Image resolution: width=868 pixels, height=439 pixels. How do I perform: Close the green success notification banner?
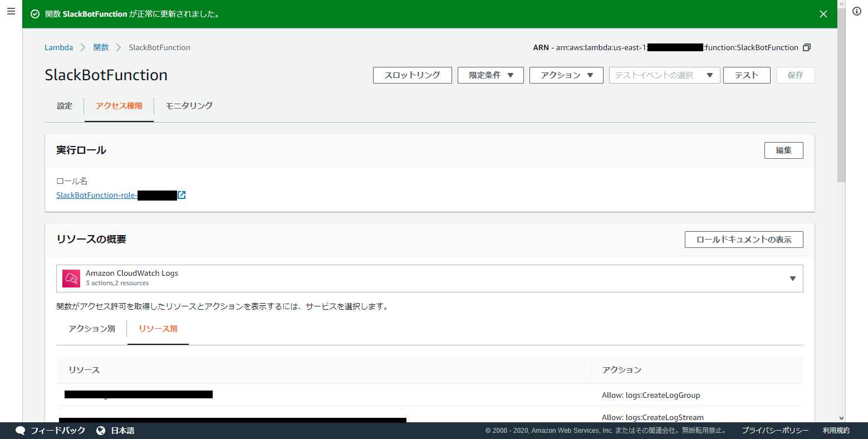(x=823, y=14)
